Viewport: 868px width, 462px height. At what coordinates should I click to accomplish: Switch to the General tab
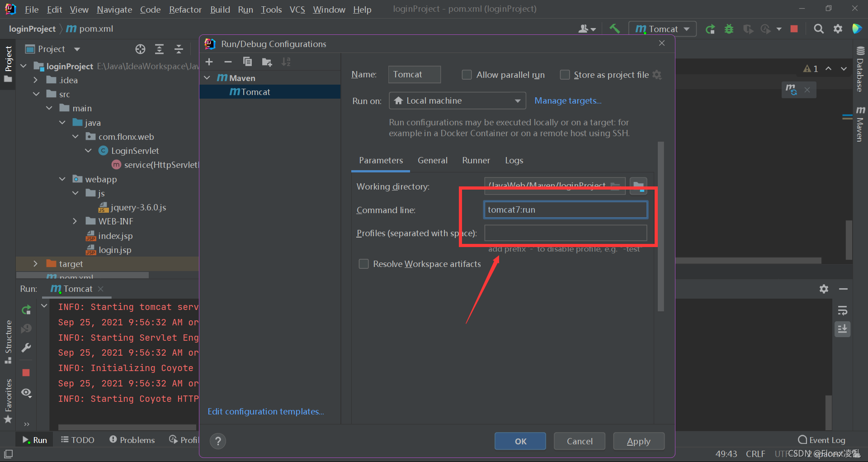tap(433, 161)
